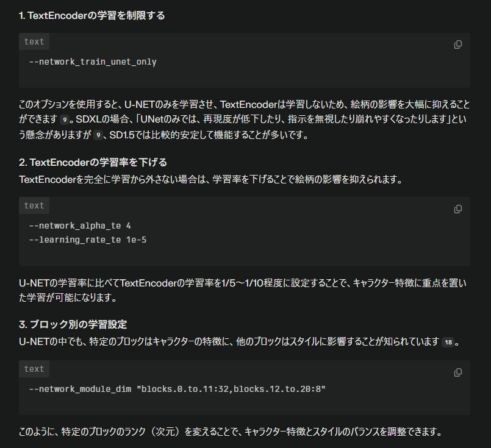The image size is (491, 448).
Task: Click the "text" label above --network_module_dim
Action: (x=34, y=369)
